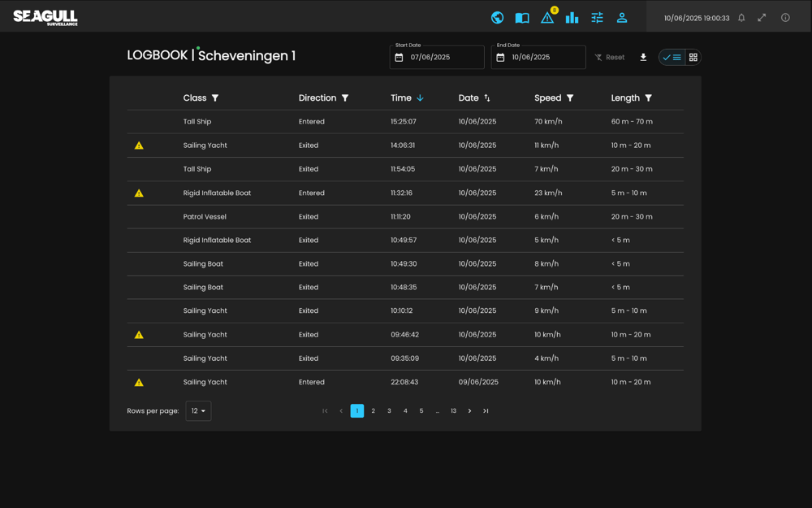Open the settings sliders icon

[x=597, y=18]
